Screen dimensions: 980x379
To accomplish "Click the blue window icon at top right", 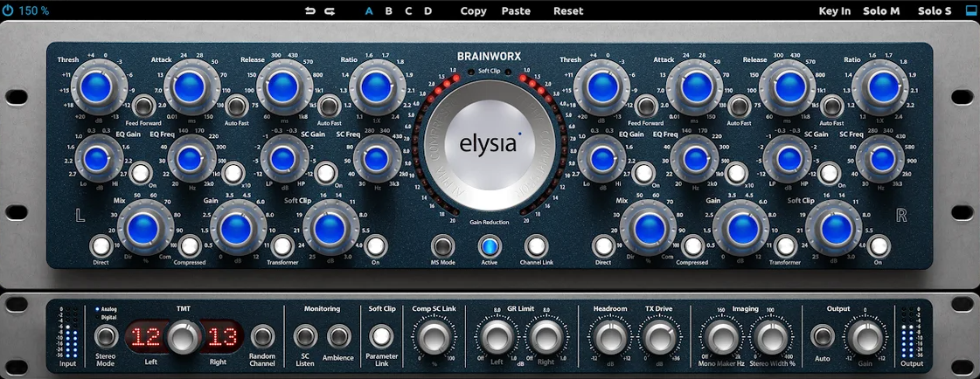I will click(970, 10).
